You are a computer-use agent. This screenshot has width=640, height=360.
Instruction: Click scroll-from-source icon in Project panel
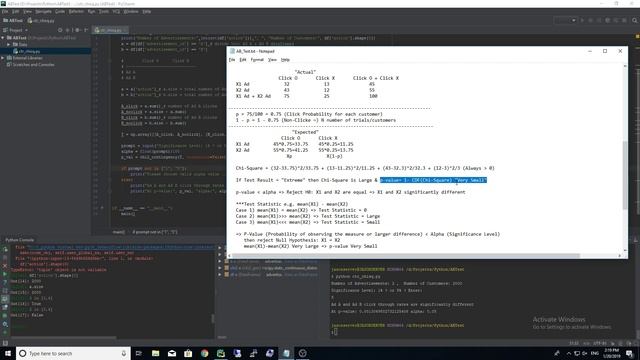click(60, 30)
